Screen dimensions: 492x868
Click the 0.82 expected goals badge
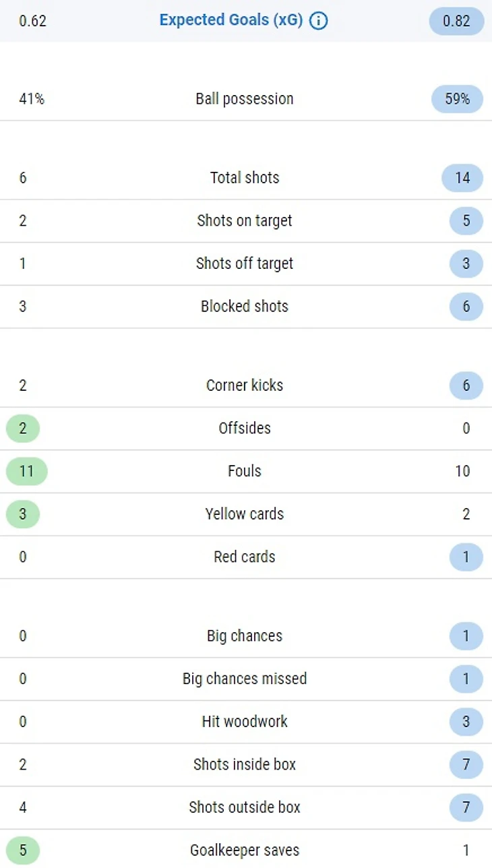(x=456, y=21)
